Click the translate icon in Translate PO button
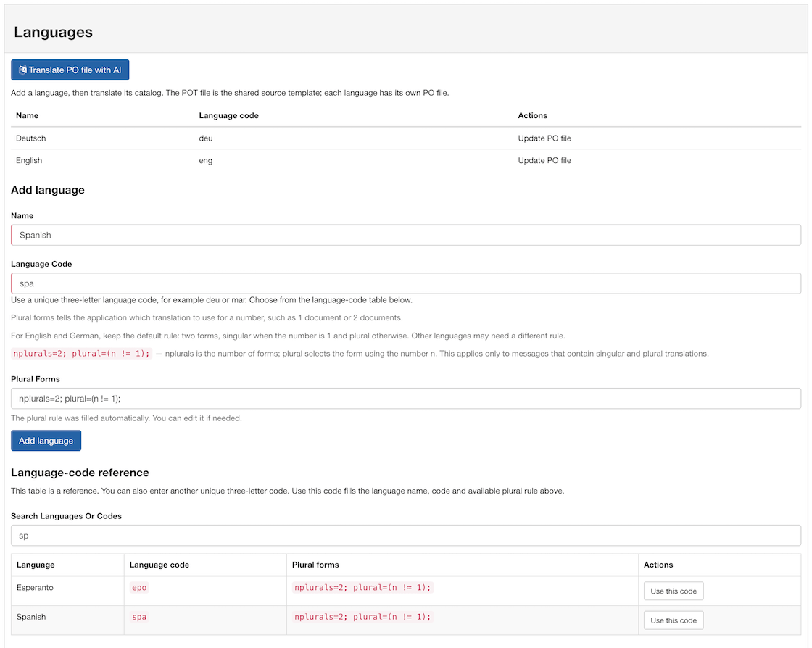812x648 pixels. [x=22, y=70]
